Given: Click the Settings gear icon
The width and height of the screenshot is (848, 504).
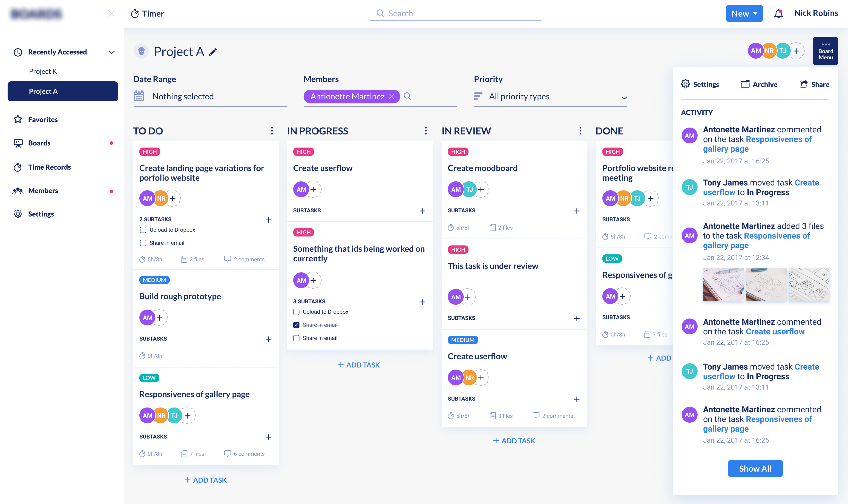Looking at the screenshot, I should 18,214.
